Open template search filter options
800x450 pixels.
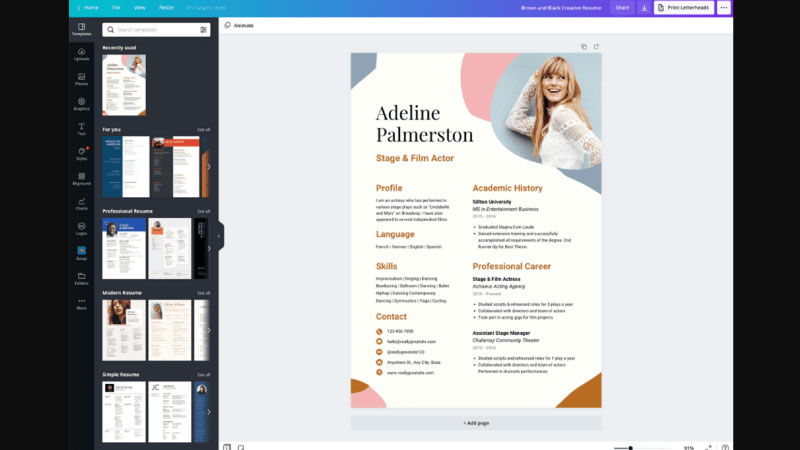(x=204, y=30)
